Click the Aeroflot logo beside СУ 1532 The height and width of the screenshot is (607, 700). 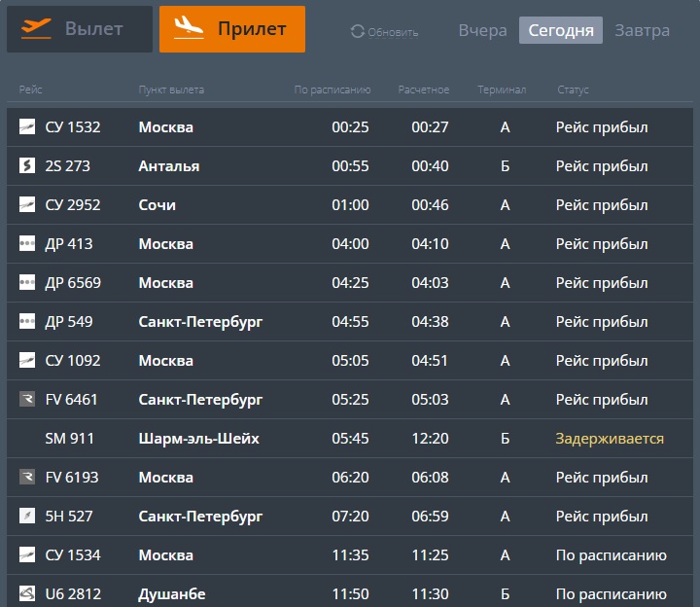(27, 126)
